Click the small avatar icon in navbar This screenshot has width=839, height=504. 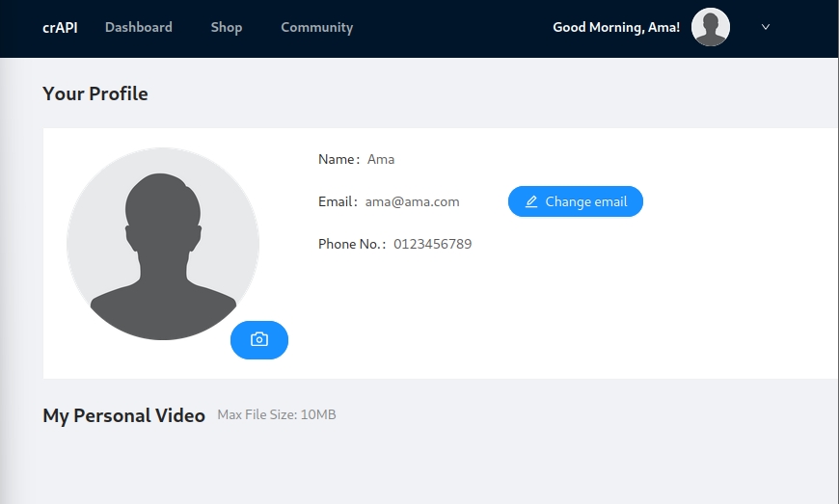tap(711, 27)
